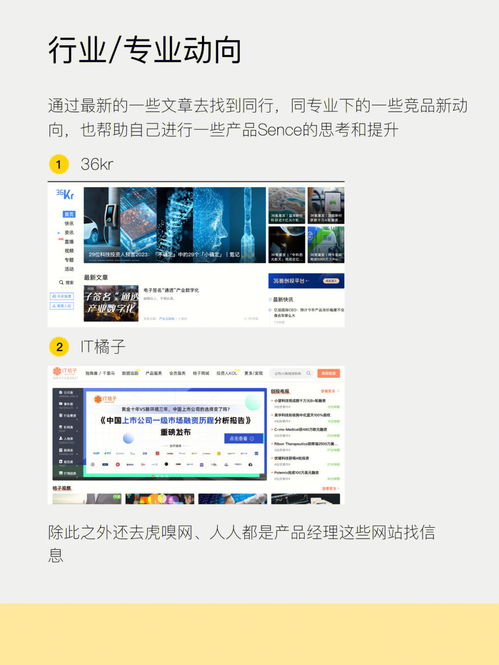The height and width of the screenshot is (665, 499).
Task: Open 产品服务 nav item
Action: [153, 373]
